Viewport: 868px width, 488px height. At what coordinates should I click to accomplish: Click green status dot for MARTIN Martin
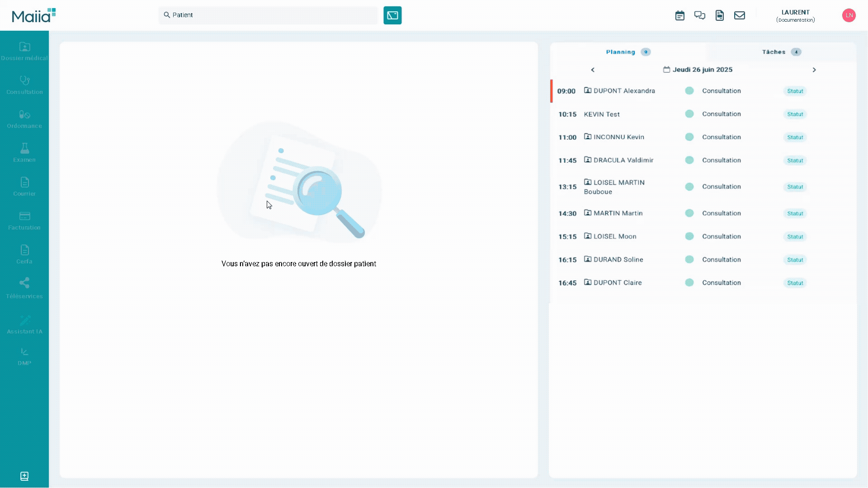689,213
